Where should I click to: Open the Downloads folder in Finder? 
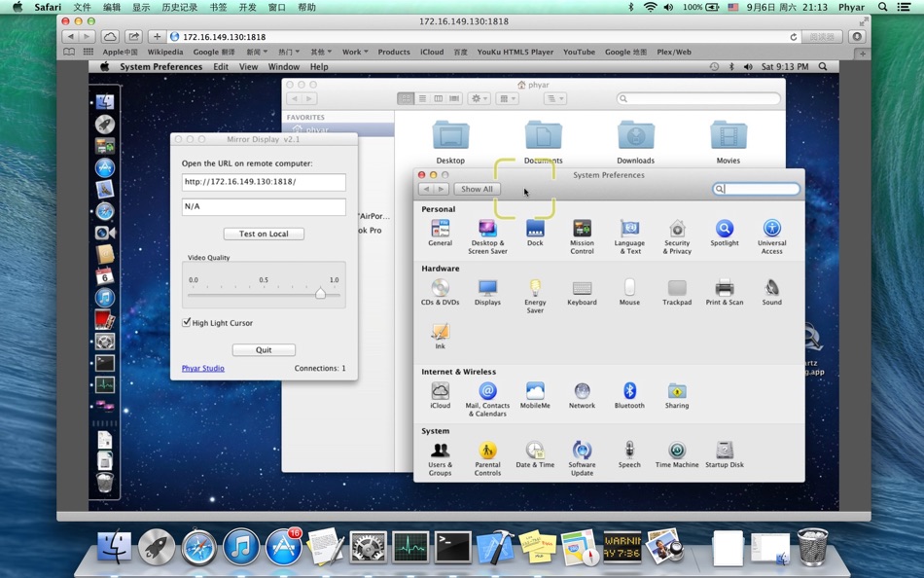(635, 136)
